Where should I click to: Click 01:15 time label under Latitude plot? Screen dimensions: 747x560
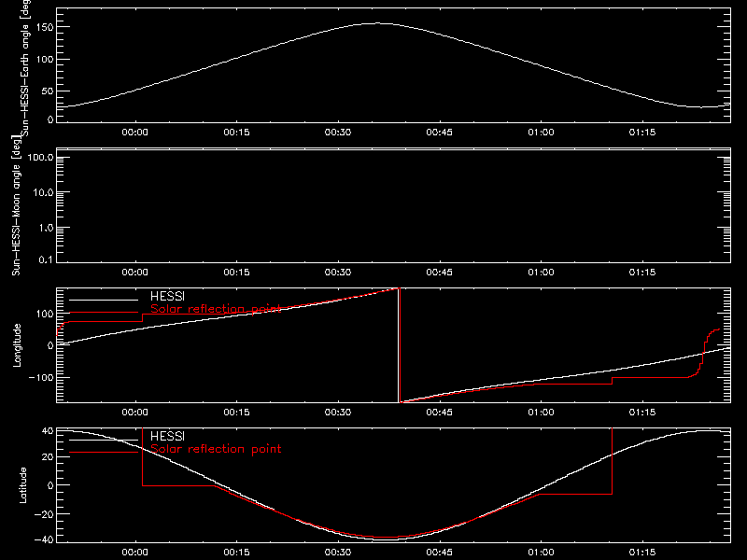(642, 553)
